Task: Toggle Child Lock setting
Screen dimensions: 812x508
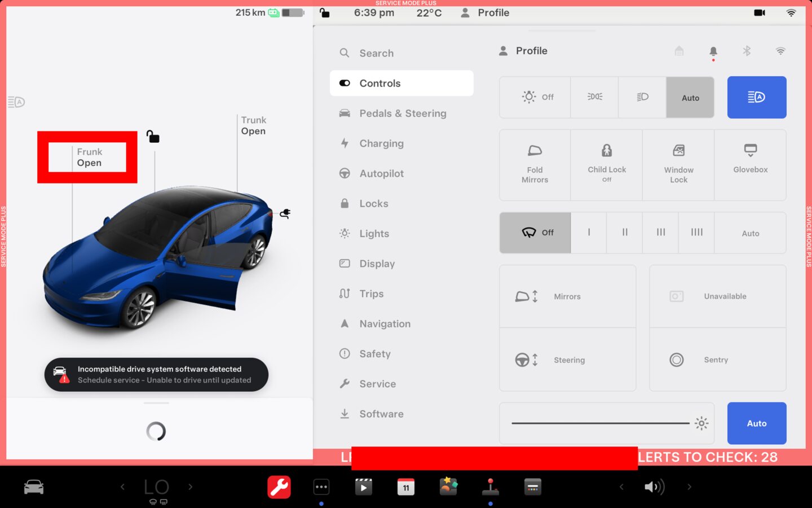Action: pos(606,164)
